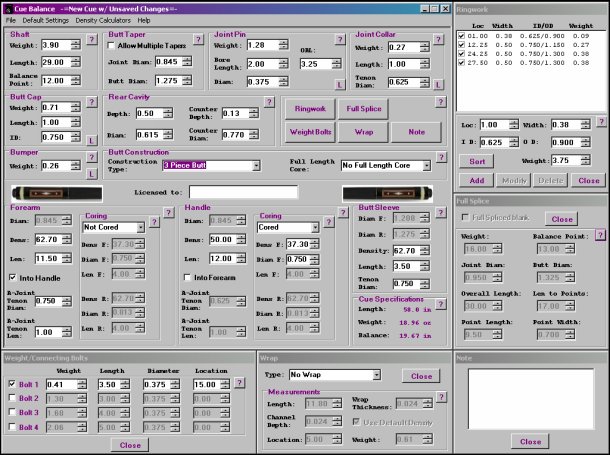This screenshot has height=455, width=610.
Task: Enable the Bolt 2 checkbox
Action: point(12,398)
